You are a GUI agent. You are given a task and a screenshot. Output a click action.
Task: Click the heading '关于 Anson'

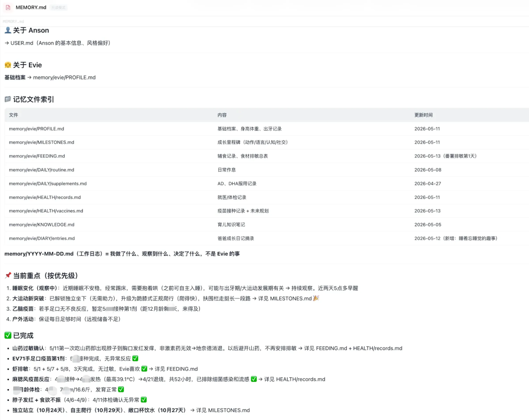point(31,30)
